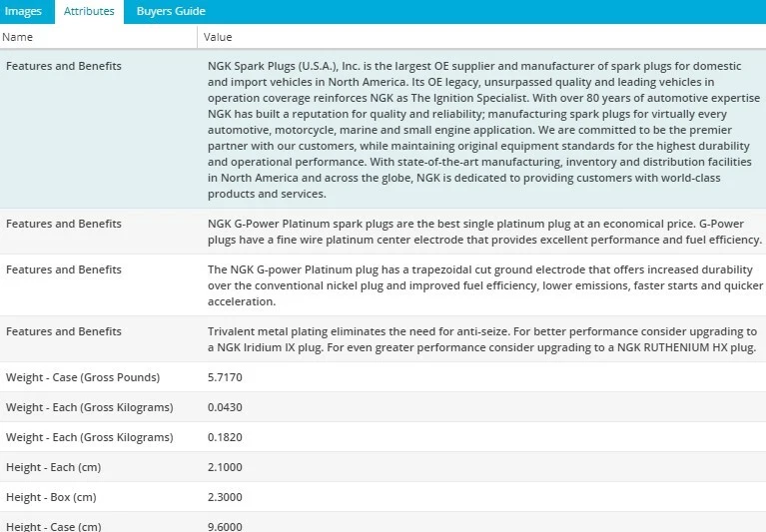This screenshot has width=766, height=532.
Task: Click the 0.0430 gross kilograms value
Action: coord(225,407)
